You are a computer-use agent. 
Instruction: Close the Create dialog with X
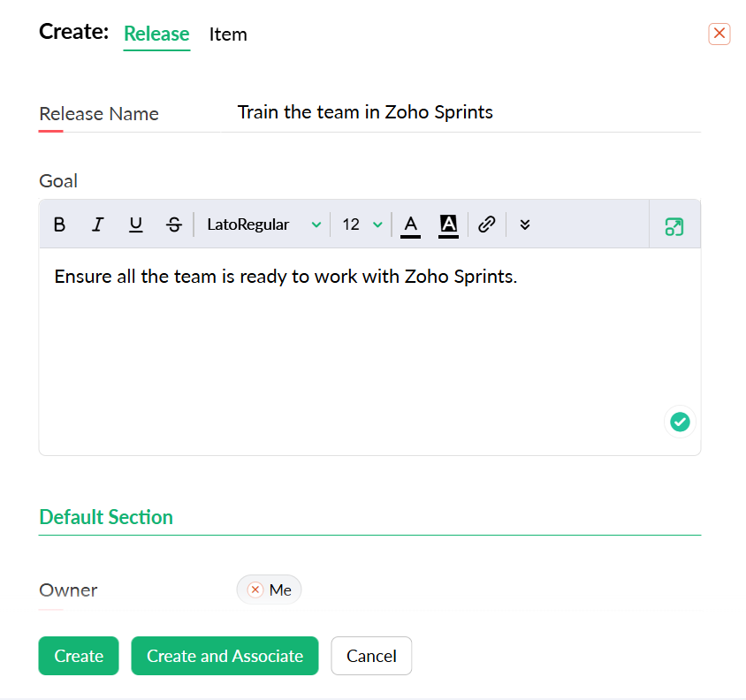pos(719,34)
